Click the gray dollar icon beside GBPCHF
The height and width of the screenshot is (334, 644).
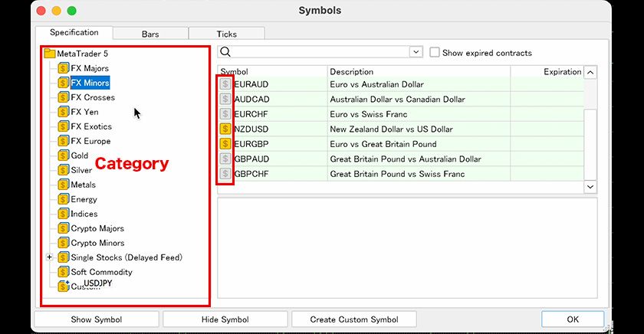tap(225, 174)
